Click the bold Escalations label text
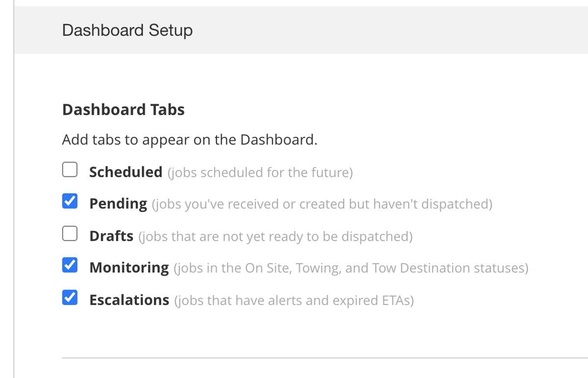The width and height of the screenshot is (588, 378). pyautogui.click(x=129, y=300)
